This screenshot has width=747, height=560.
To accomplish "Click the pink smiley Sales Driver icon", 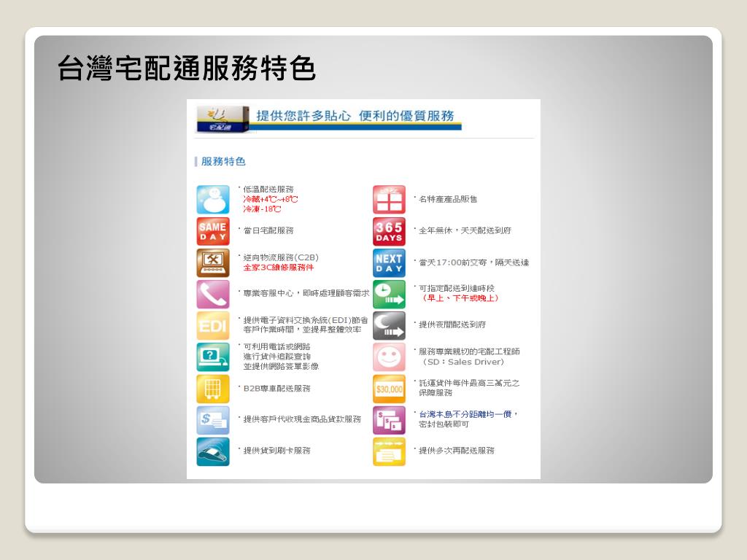I will pos(390,357).
